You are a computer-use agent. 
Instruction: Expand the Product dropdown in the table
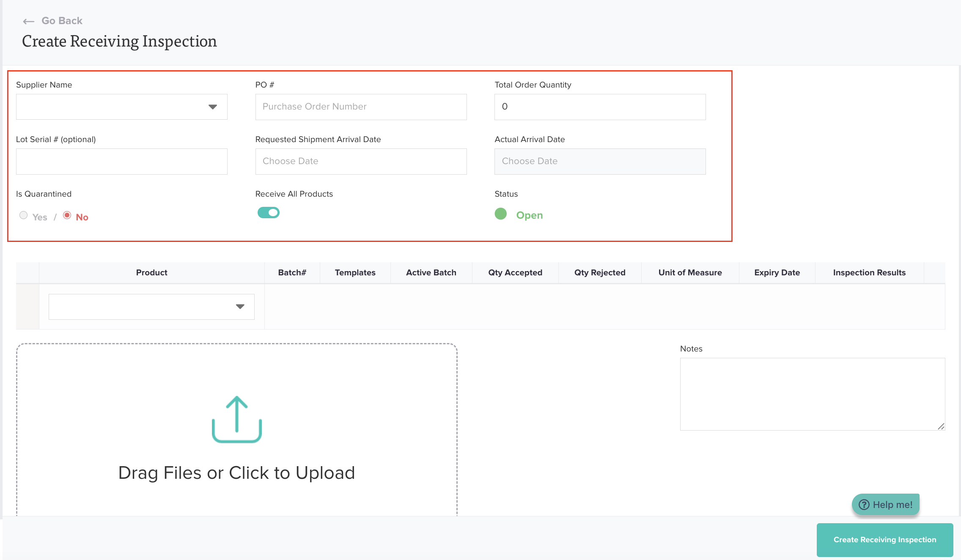coord(151,307)
